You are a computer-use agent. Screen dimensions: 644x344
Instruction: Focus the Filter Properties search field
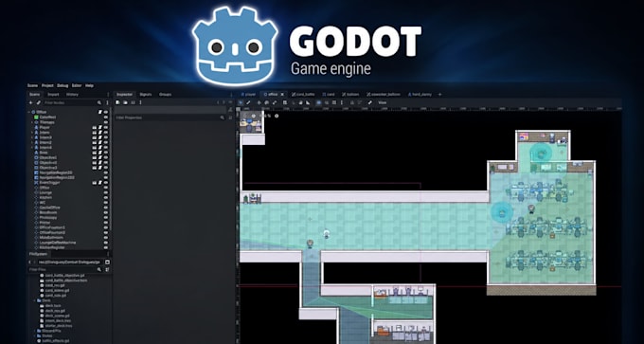[170, 118]
